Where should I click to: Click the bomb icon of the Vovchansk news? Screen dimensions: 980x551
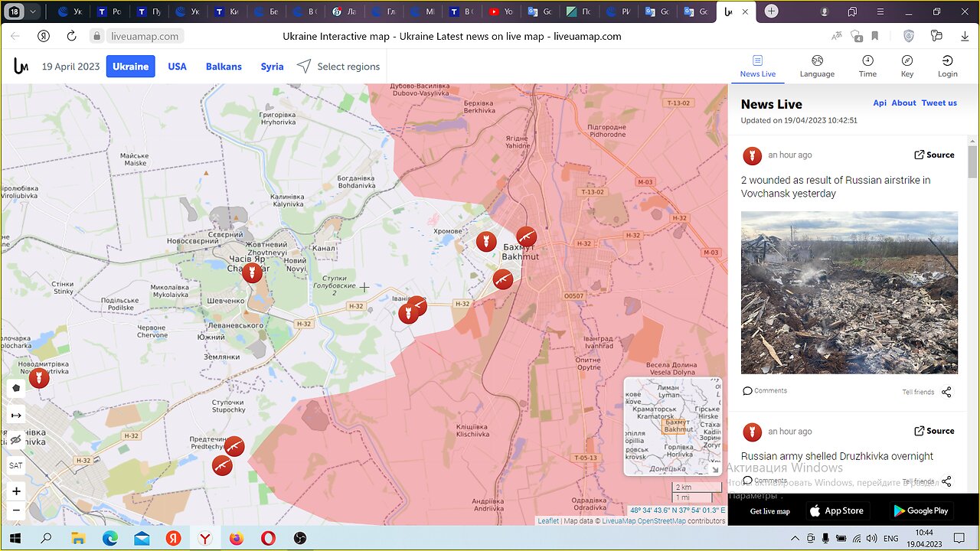coord(753,156)
